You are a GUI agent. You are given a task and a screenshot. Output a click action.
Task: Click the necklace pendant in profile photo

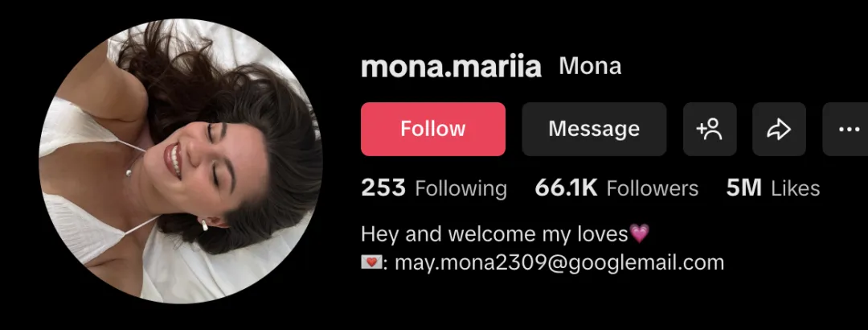tap(129, 172)
